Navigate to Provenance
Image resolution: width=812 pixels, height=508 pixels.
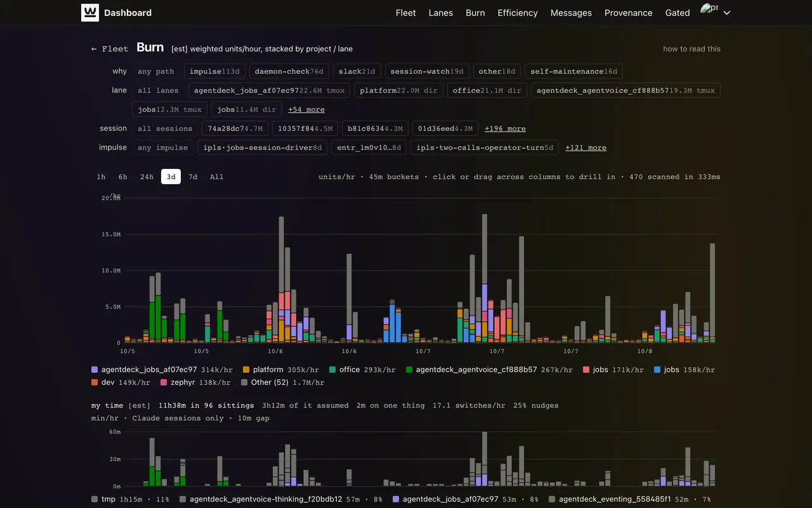point(629,13)
